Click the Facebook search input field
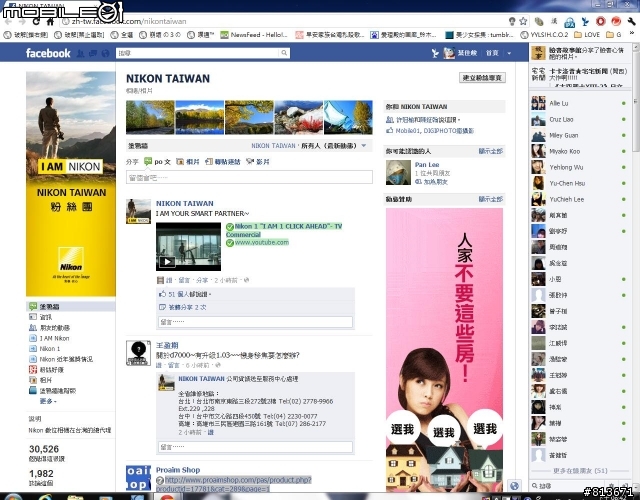The width and height of the screenshot is (640, 500). [198, 53]
